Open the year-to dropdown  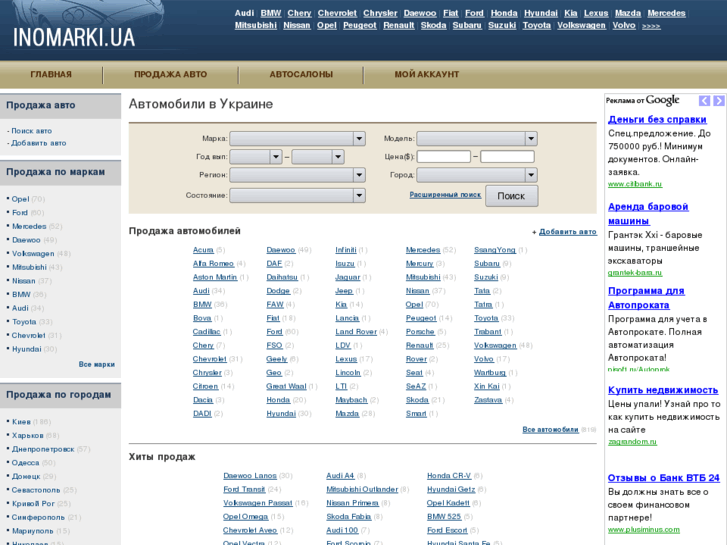318,157
